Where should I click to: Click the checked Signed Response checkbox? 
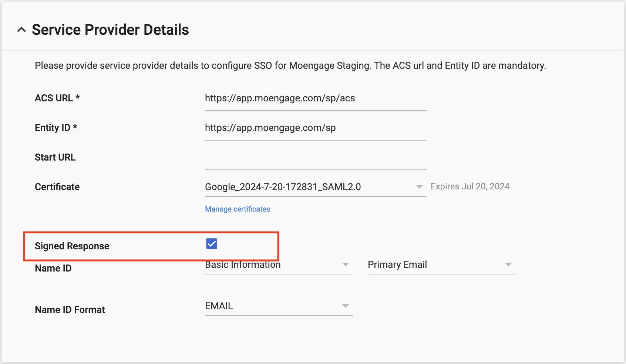coord(211,244)
